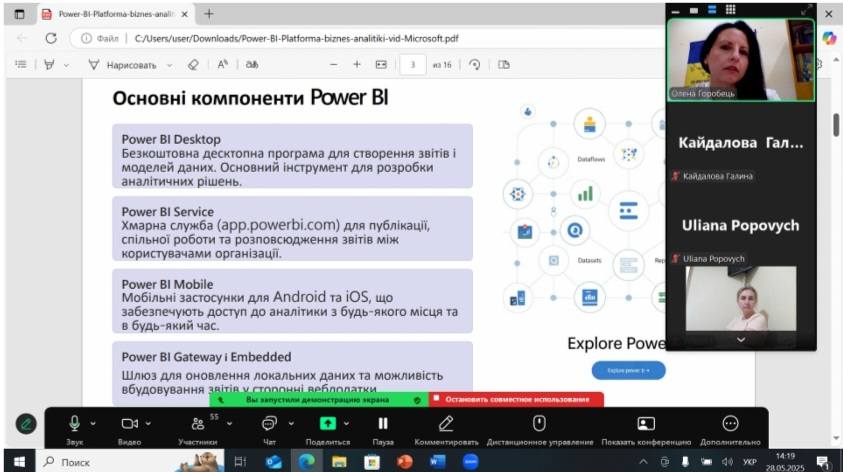Select the Eraser tool in PDF toolbar
The height and width of the screenshot is (472, 843).
tap(193, 64)
